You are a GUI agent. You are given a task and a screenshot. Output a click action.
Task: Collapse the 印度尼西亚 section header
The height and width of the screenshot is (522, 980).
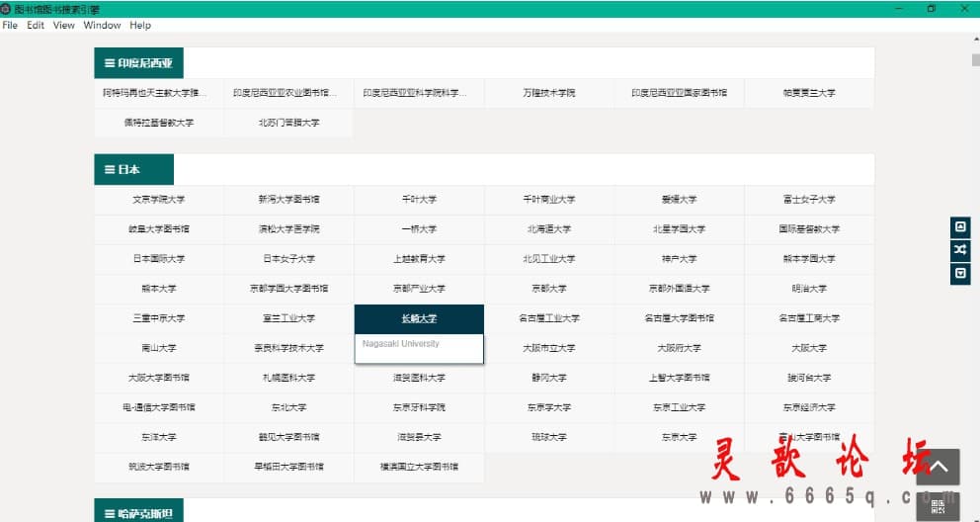point(138,62)
